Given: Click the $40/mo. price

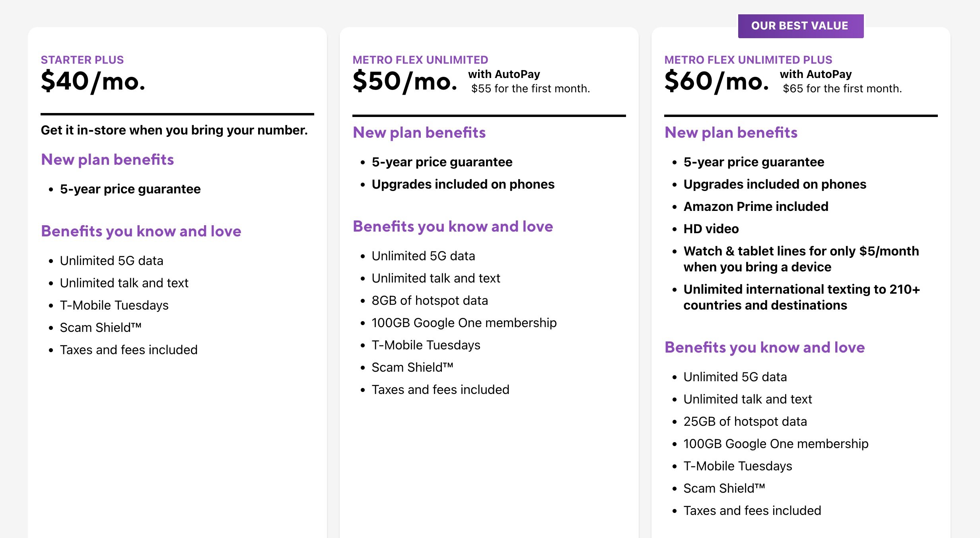Looking at the screenshot, I should coord(93,81).
